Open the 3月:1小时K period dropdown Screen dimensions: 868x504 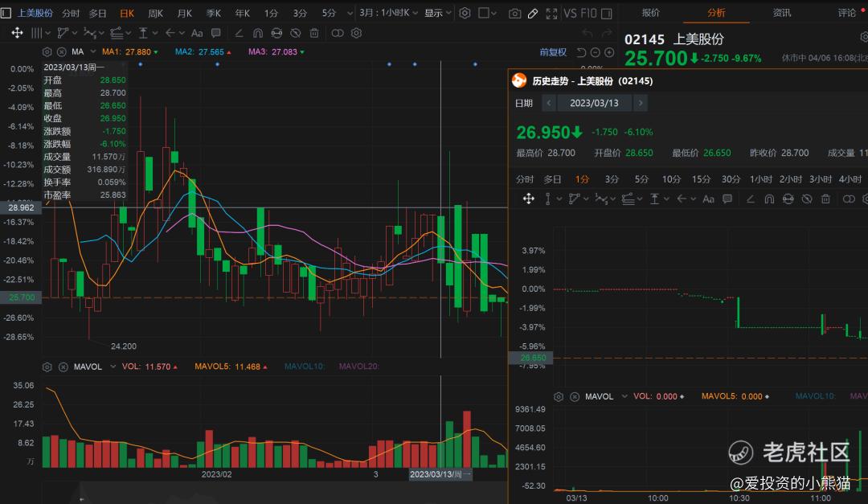pyautogui.click(x=389, y=13)
